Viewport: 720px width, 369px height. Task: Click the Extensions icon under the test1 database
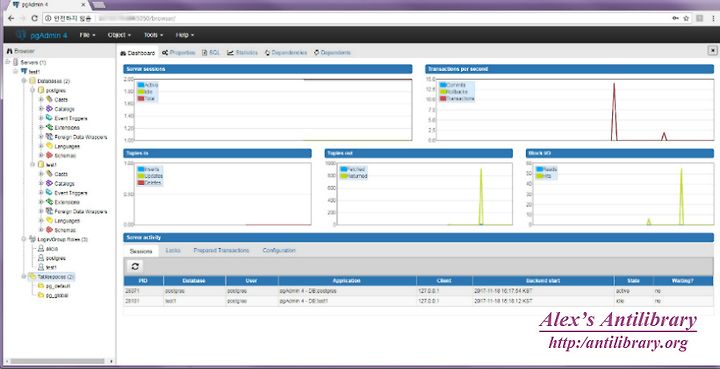50,202
